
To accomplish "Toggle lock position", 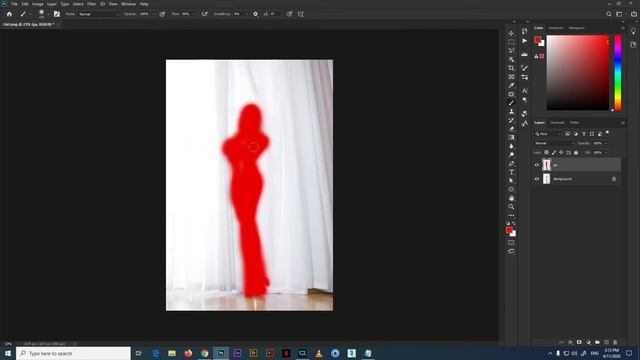I will click(x=561, y=153).
